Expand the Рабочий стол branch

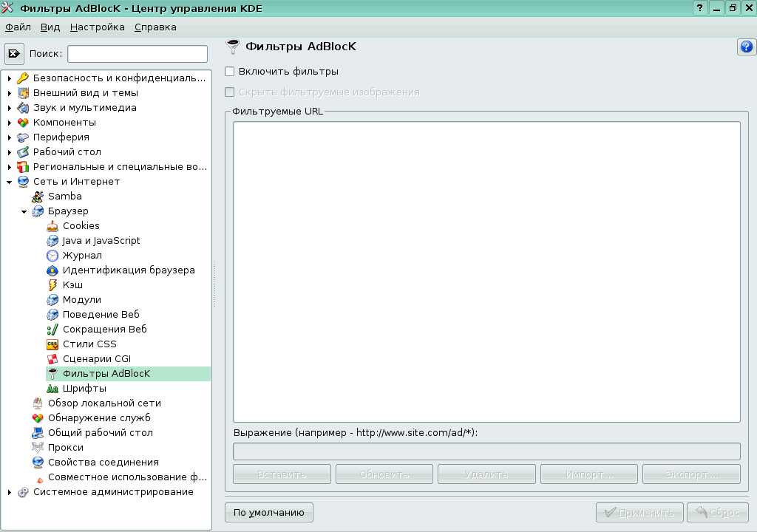10,151
